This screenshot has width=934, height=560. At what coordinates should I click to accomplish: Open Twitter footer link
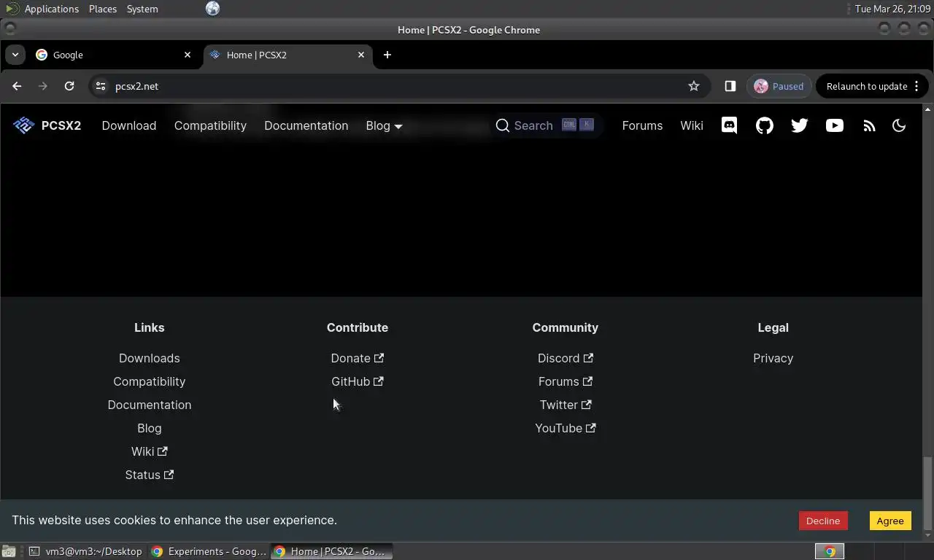click(566, 405)
